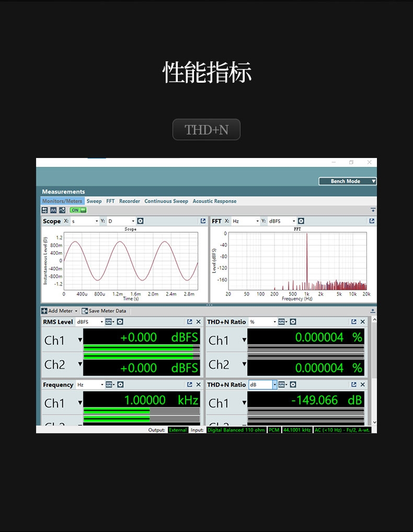The height and width of the screenshot is (532, 413).
Task: Click the Digital Balanced input status field
Action: [236, 430]
